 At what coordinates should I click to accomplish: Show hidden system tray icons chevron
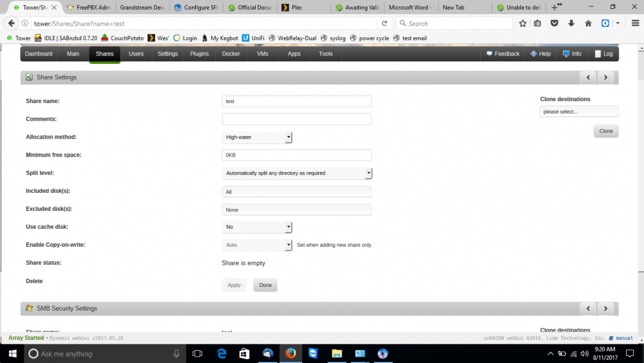551,353
